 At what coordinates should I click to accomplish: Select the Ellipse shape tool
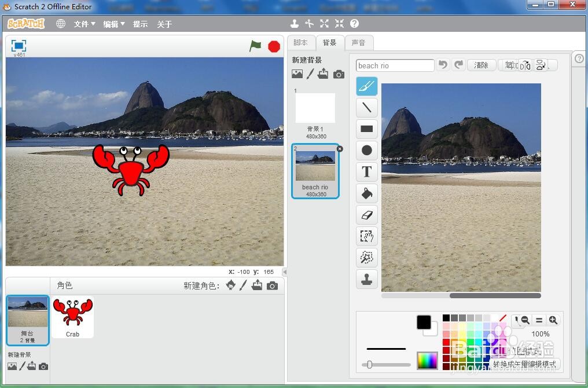(x=366, y=150)
